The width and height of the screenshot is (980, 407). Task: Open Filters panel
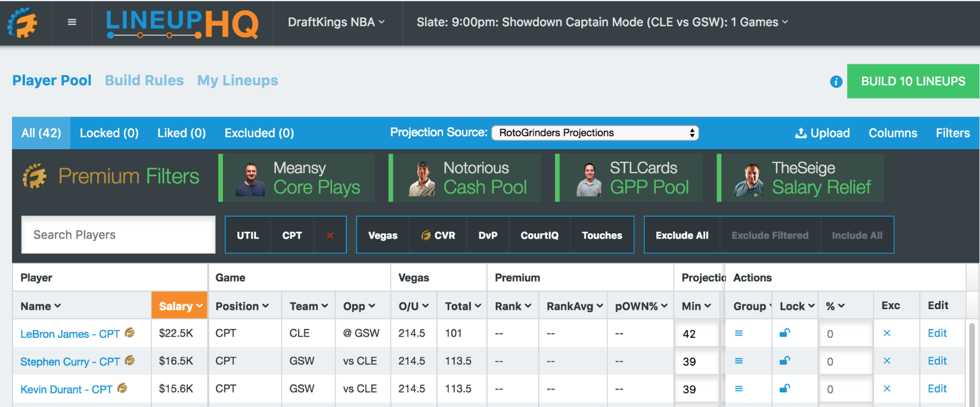pos(953,133)
